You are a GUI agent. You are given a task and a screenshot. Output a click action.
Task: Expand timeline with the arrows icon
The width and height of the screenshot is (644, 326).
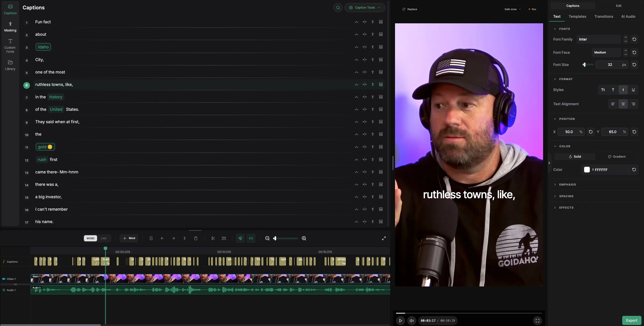(x=384, y=238)
